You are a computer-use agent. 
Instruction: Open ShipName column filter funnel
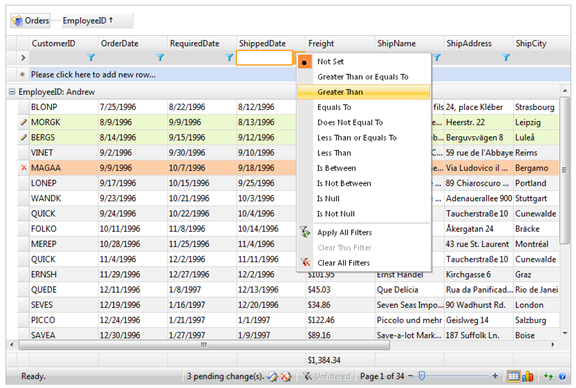pyautogui.click(x=437, y=57)
